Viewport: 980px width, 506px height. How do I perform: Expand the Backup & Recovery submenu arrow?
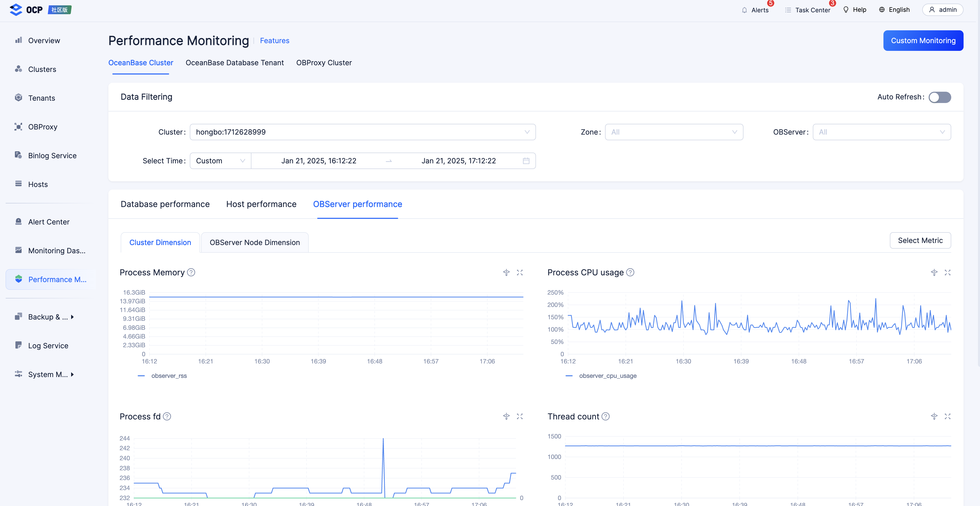(72, 316)
